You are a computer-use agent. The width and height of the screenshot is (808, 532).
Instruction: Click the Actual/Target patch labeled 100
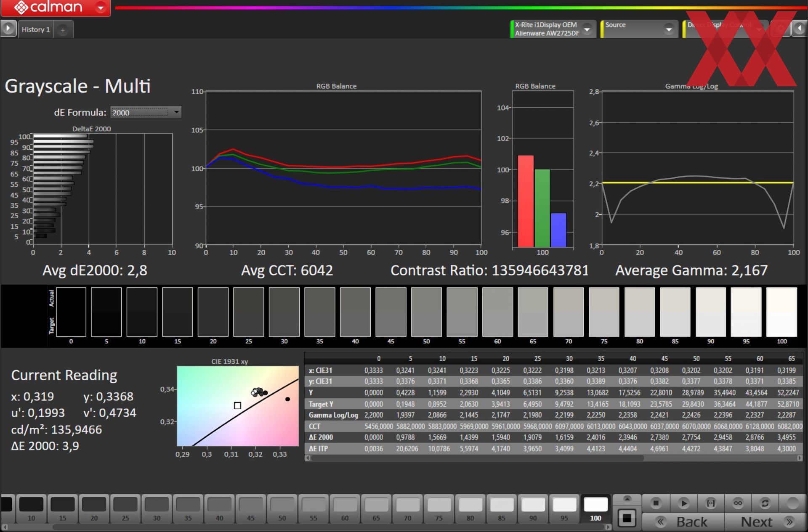782,312
